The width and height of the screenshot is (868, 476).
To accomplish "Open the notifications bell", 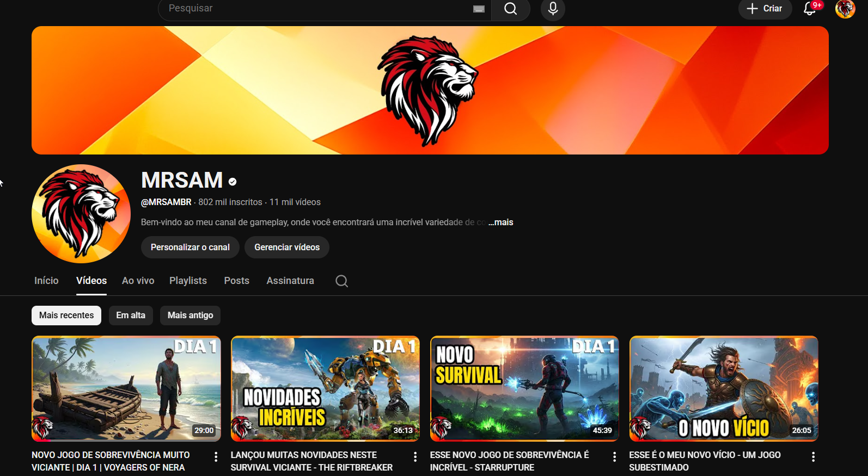I will 810,9.
